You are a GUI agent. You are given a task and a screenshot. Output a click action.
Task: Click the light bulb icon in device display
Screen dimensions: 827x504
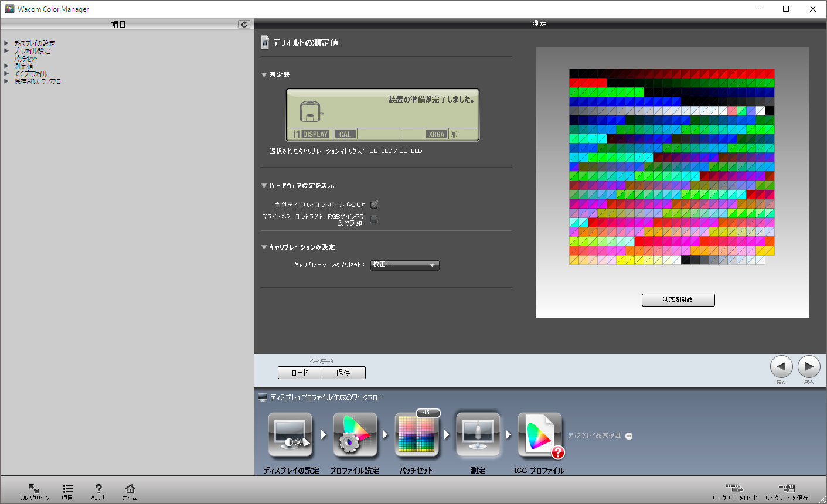(x=454, y=134)
